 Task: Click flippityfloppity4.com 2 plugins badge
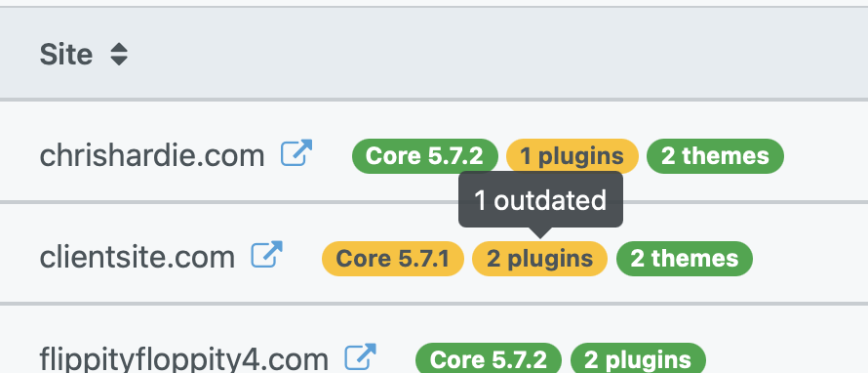(638, 358)
